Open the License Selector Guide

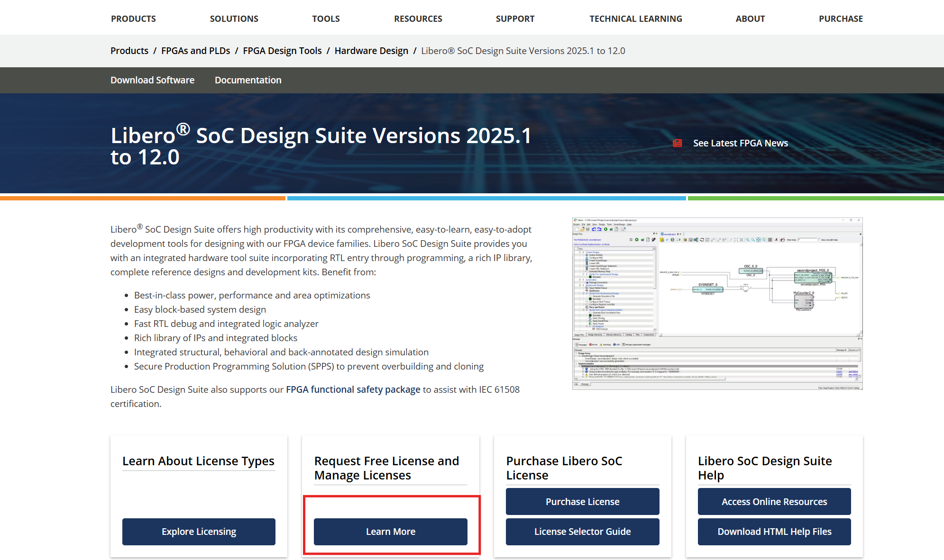pyautogui.click(x=582, y=532)
